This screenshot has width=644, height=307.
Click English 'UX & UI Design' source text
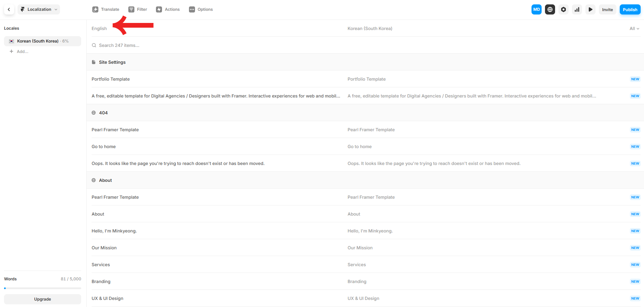[x=107, y=298]
